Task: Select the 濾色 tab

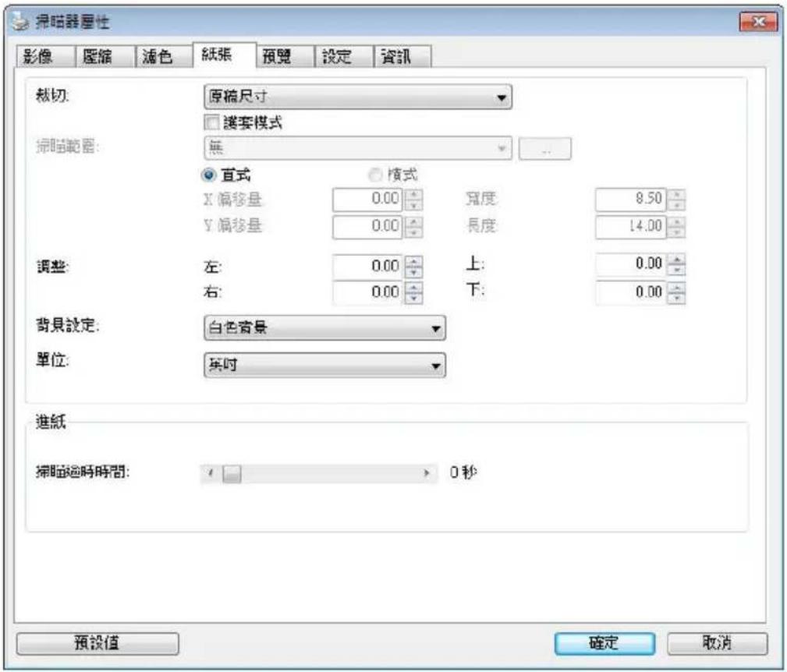Action: tap(164, 56)
